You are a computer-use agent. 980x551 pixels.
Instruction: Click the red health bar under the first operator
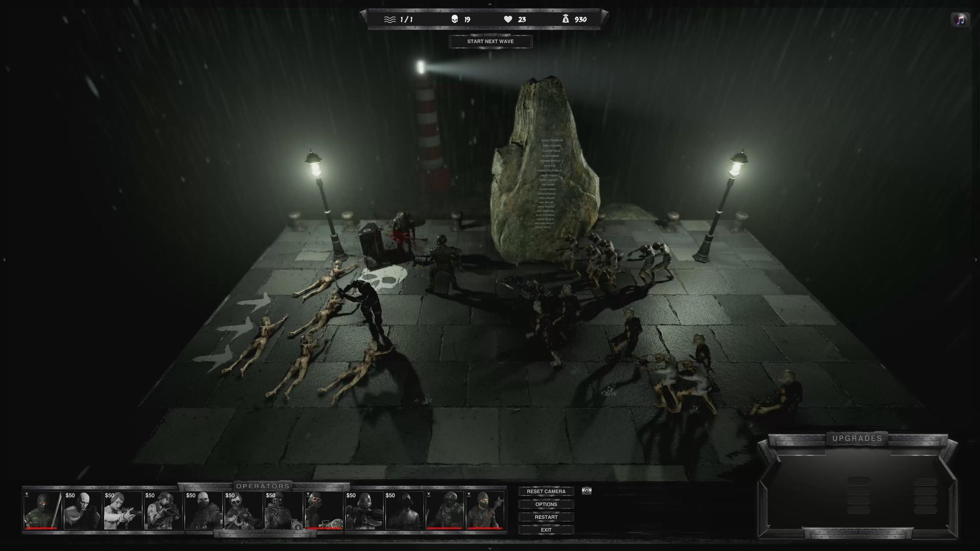41,528
